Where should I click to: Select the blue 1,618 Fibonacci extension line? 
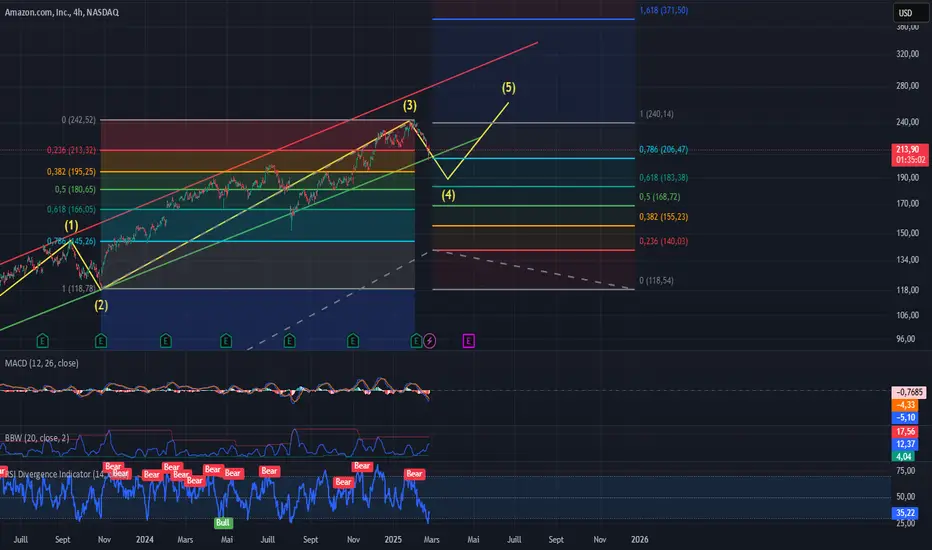[x=533, y=19]
